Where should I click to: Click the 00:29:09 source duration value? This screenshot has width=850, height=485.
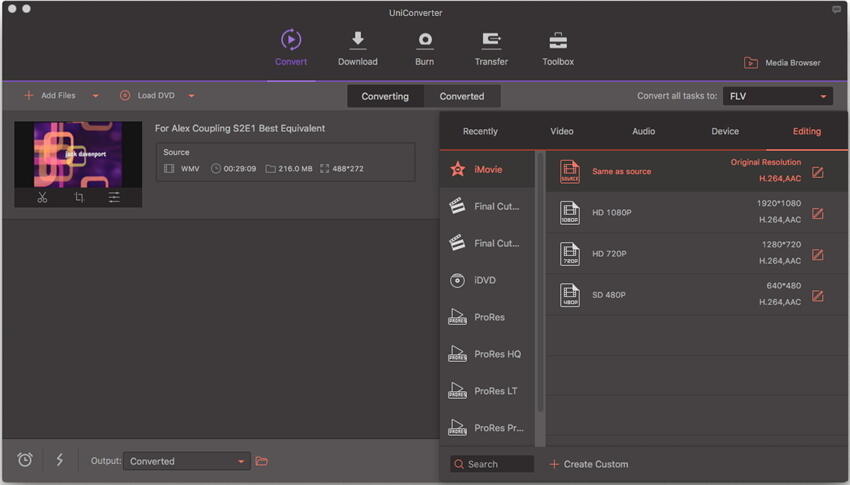point(240,169)
